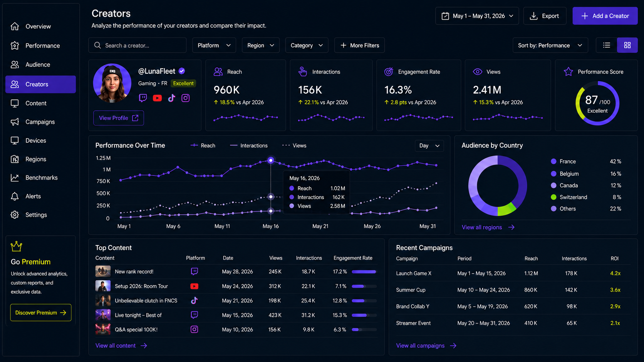The image size is (644, 362).
Task: Open Benchmarks in the sidebar
Action: click(x=40, y=178)
